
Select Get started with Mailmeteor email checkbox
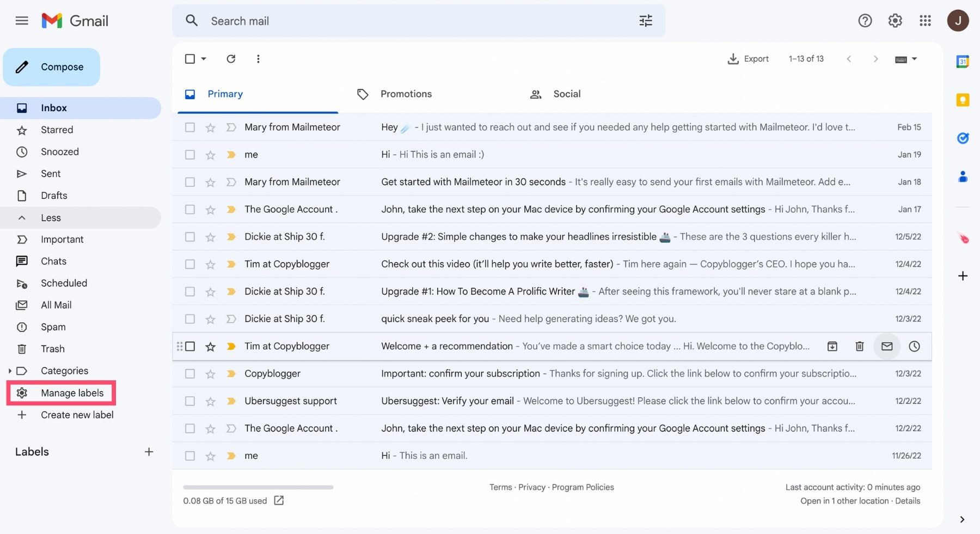pos(190,182)
